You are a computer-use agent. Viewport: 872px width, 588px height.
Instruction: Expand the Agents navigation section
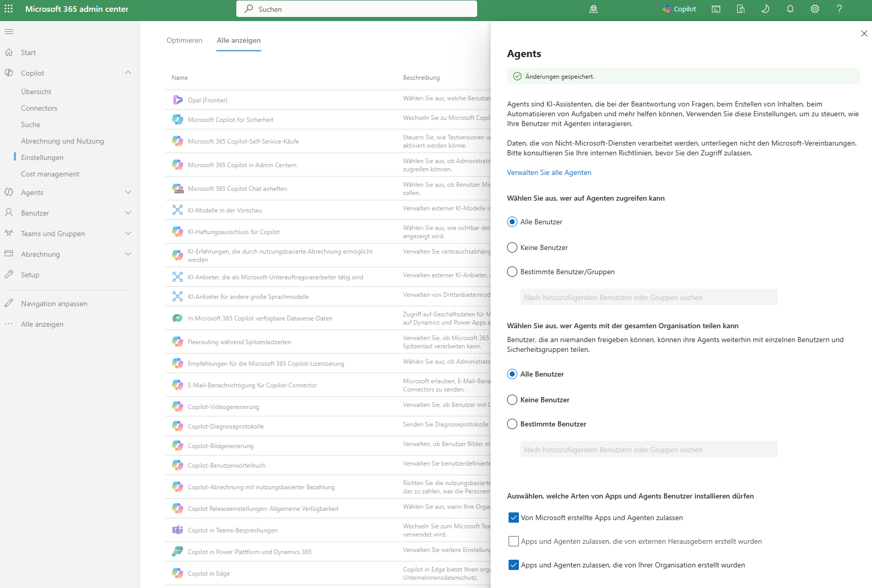[128, 192]
